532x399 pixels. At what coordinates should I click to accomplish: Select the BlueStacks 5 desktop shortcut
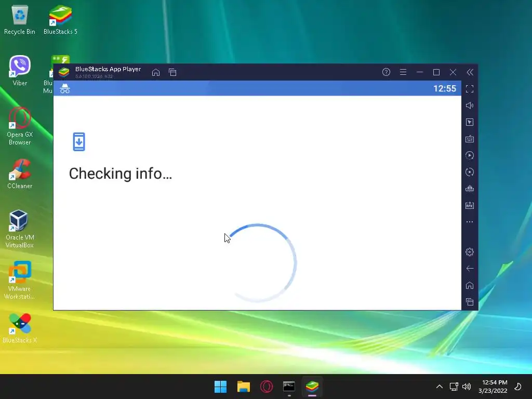60,20
